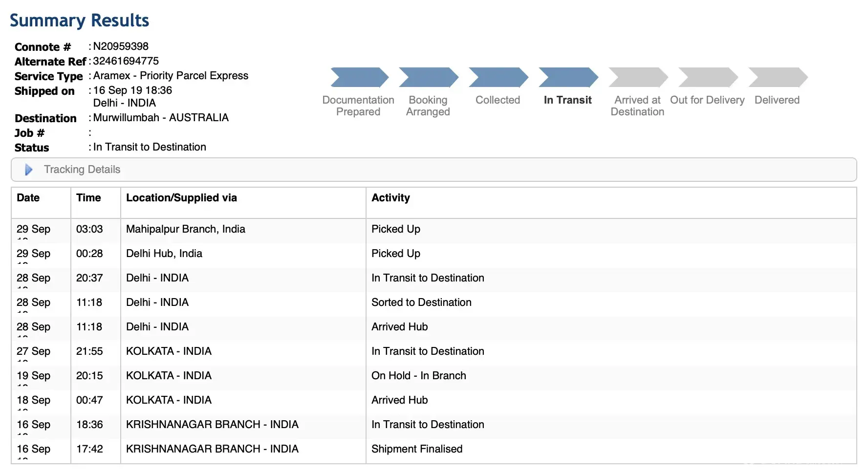
Task: Click the Summary Results heading
Action: pos(79,21)
